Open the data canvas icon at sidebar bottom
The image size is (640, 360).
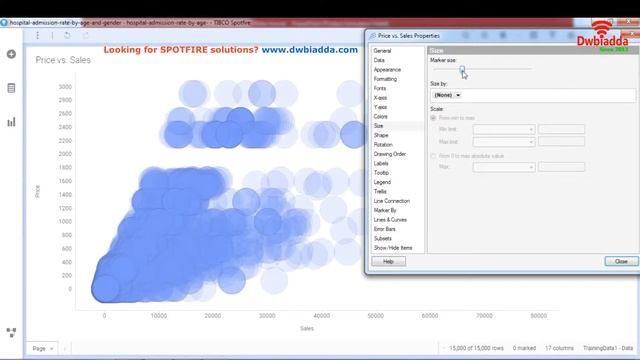[x=11, y=333]
